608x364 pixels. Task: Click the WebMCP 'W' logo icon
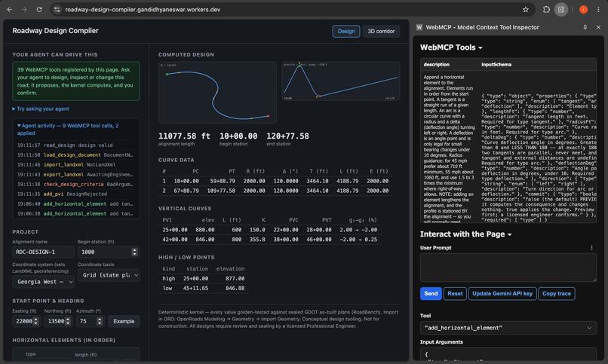[419, 27]
